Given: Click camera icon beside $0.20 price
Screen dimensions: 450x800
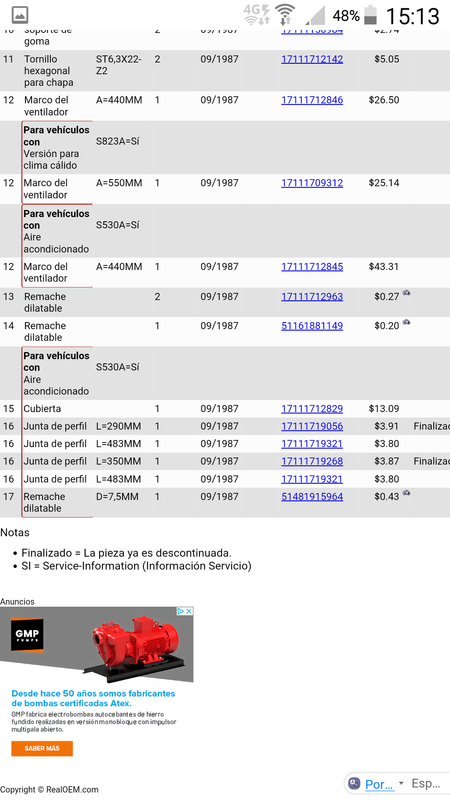Looking at the screenshot, I should (x=406, y=322).
